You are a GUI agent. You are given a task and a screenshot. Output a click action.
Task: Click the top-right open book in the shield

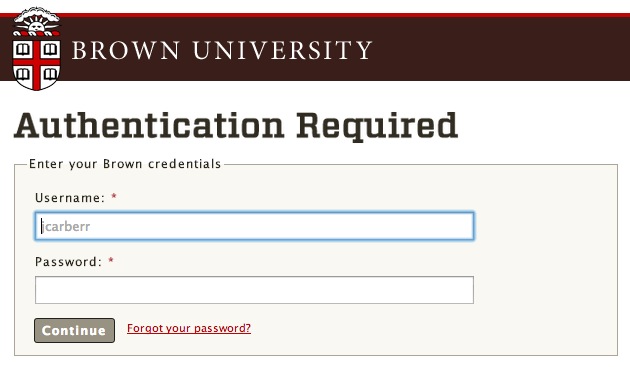[x=51, y=50]
